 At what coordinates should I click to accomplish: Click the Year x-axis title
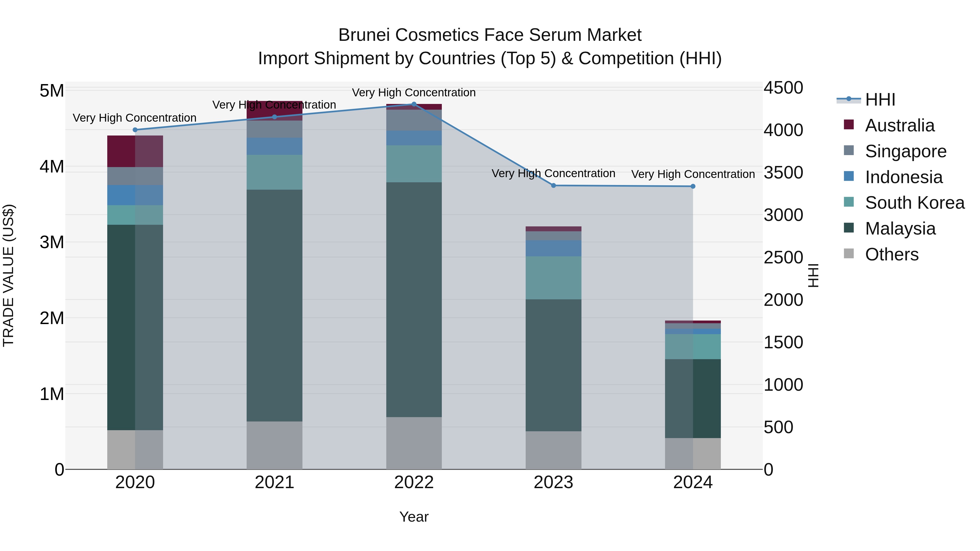pyautogui.click(x=414, y=517)
